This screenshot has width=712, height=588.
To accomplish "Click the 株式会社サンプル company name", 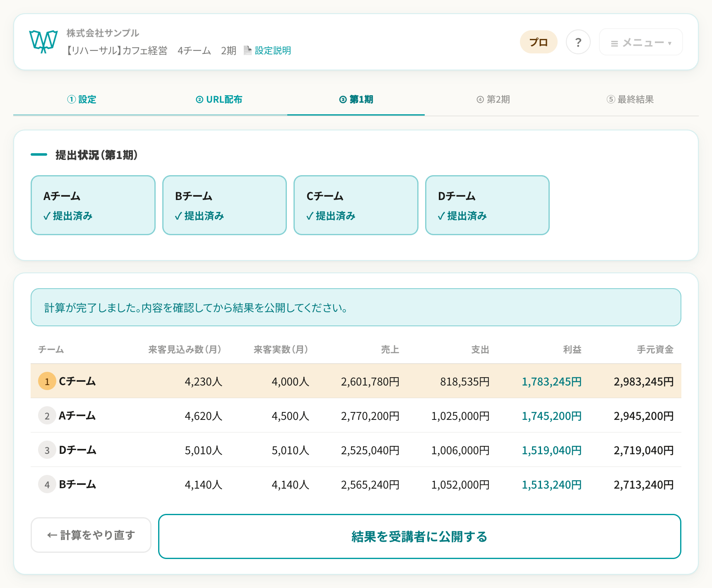I will [x=103, y=33].
